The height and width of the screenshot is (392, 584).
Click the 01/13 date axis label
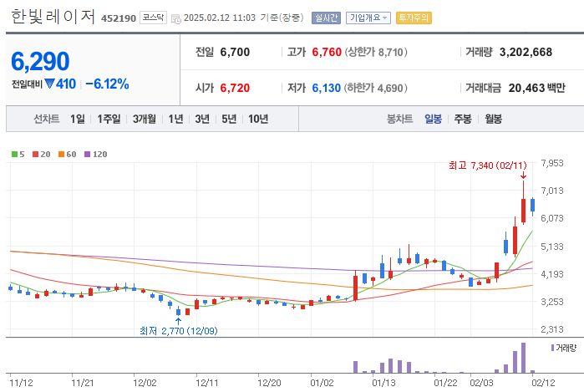(x=384, y=383)
